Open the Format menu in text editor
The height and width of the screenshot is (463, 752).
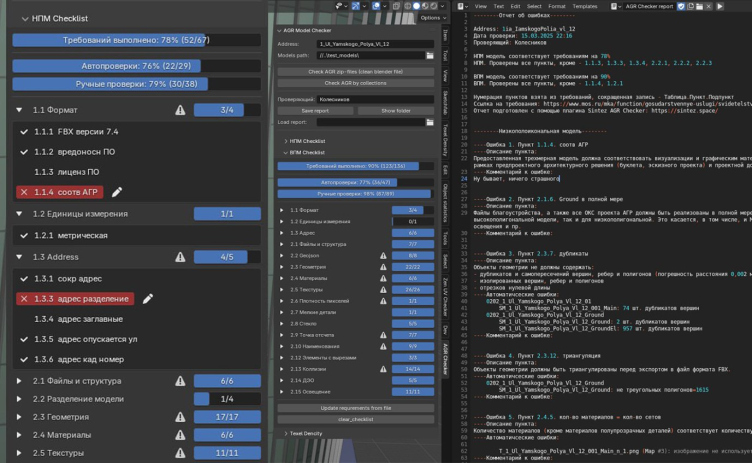[555, 6]
